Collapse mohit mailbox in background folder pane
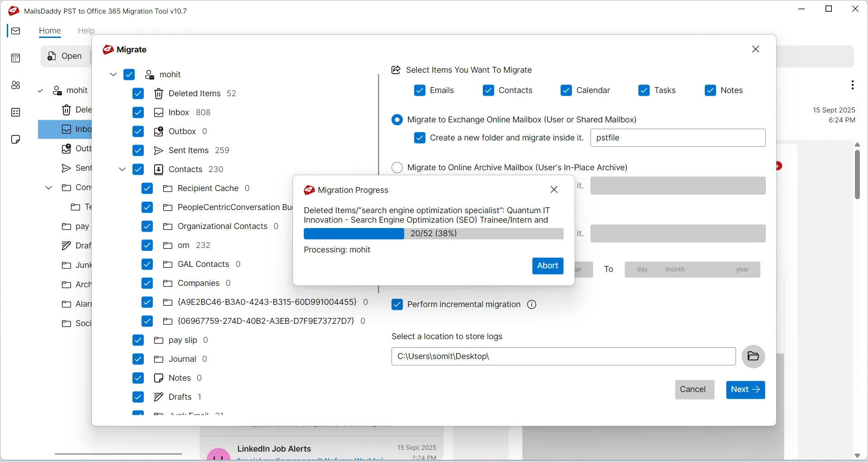 pos(40,91)
